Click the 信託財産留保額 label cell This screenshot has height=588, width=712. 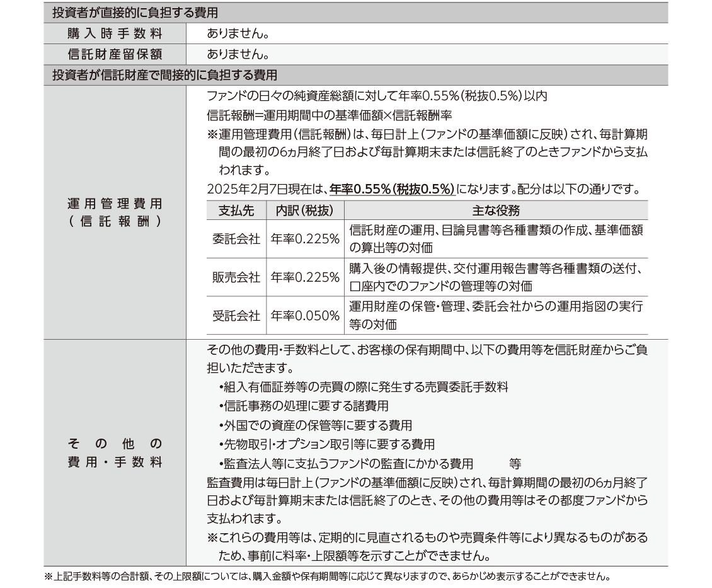[x=115, y=54]
